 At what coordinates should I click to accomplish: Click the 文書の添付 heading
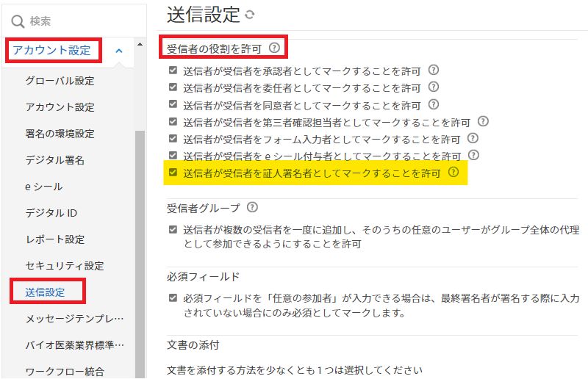193,345
